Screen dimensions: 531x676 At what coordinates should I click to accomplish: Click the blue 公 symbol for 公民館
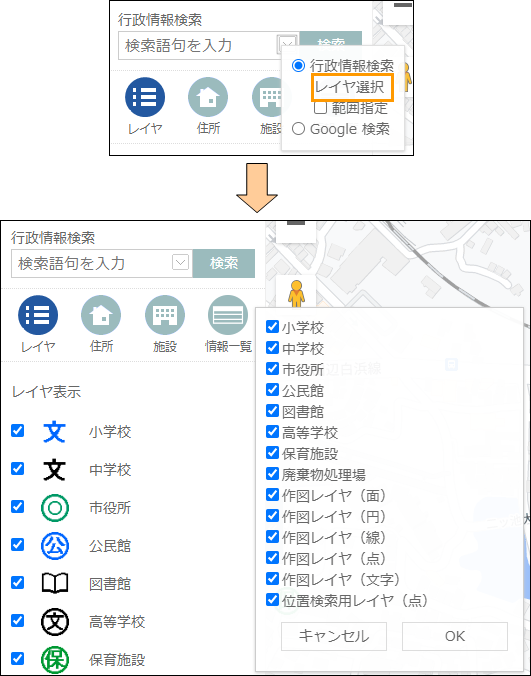click(x=55, y=546)
